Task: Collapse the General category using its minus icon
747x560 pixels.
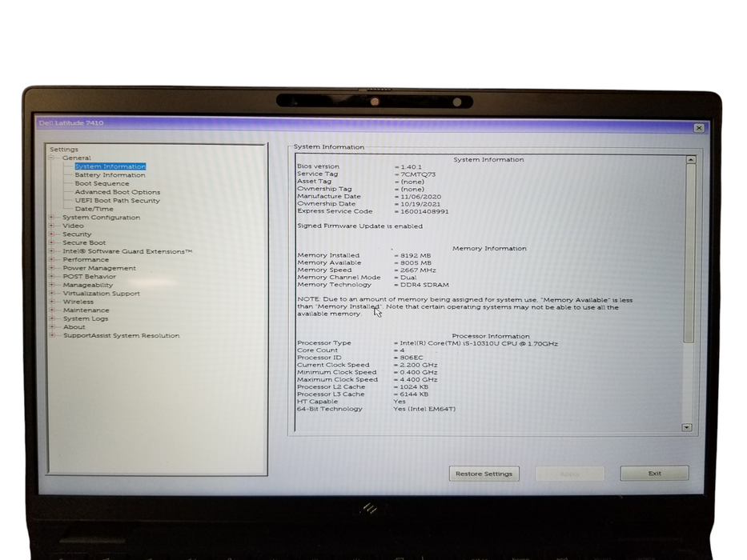Action: click(x=50, y=158)
